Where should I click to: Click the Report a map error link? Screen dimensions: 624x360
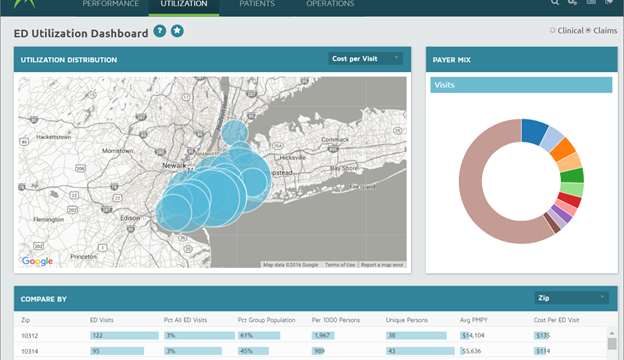tap(382, 265)
